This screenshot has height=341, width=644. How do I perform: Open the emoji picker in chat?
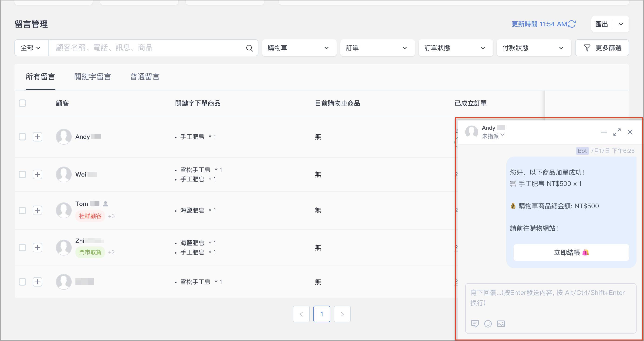488,324
